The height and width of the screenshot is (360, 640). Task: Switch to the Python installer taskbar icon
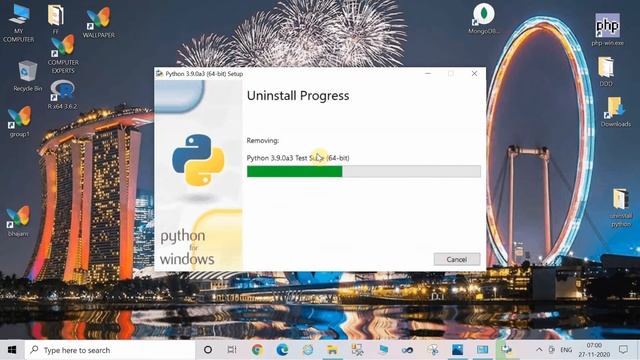pos(506,350)
